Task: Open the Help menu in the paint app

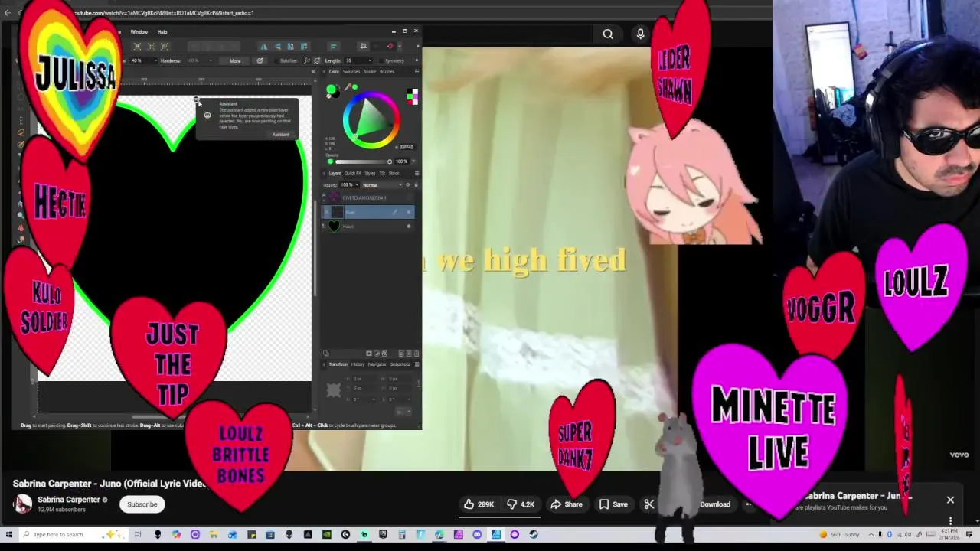Action: pyautogui.click(x=162, y=32)
